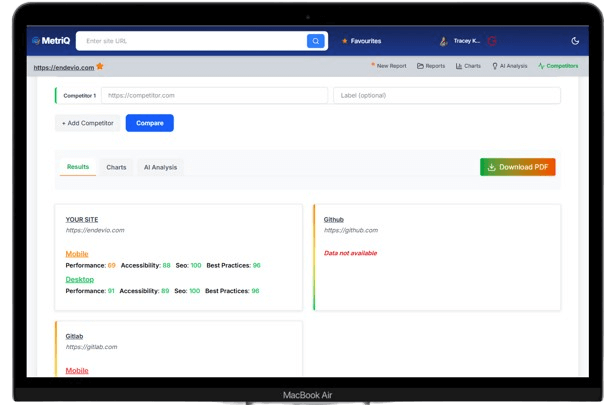Click the bar chart icon in navigation

[x=459, y=66]
